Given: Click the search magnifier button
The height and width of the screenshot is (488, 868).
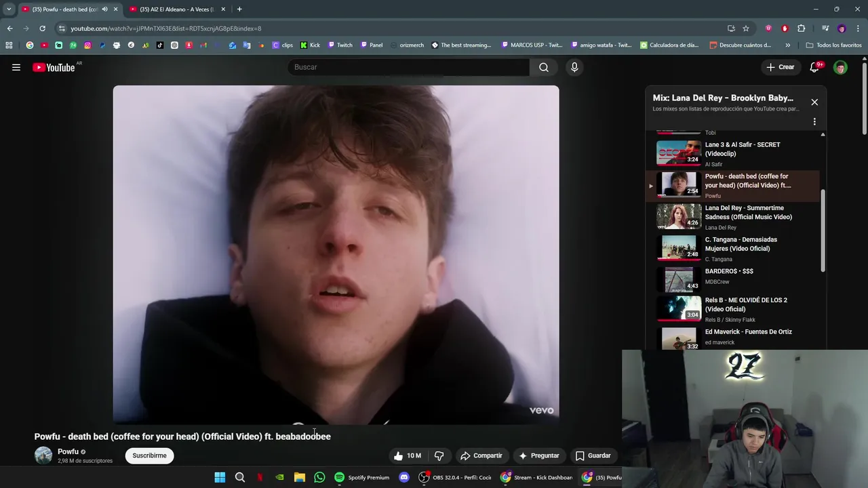Looking at the screenshot, I should pyautogui.click(x=544, y=67).
